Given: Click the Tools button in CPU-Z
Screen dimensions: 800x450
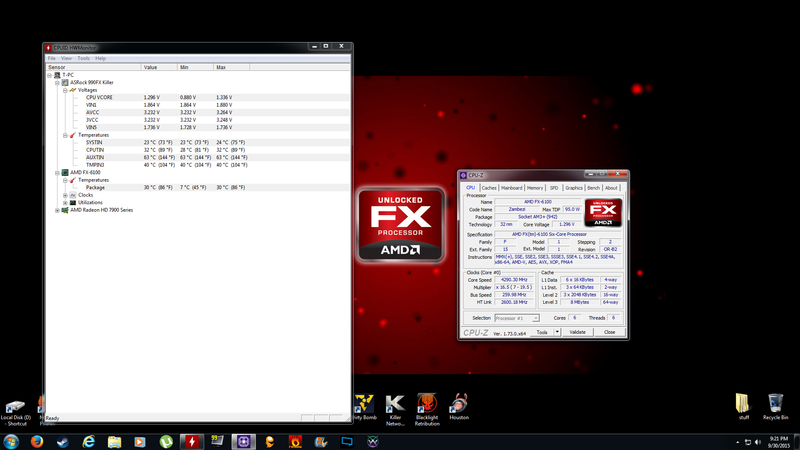Looking at the screenshot, I should point(542,332).
